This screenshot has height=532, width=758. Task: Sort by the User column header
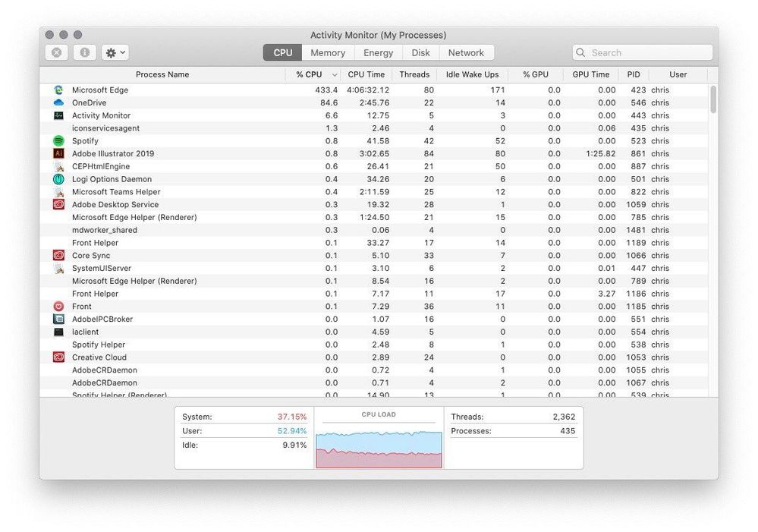pos(678,74)
